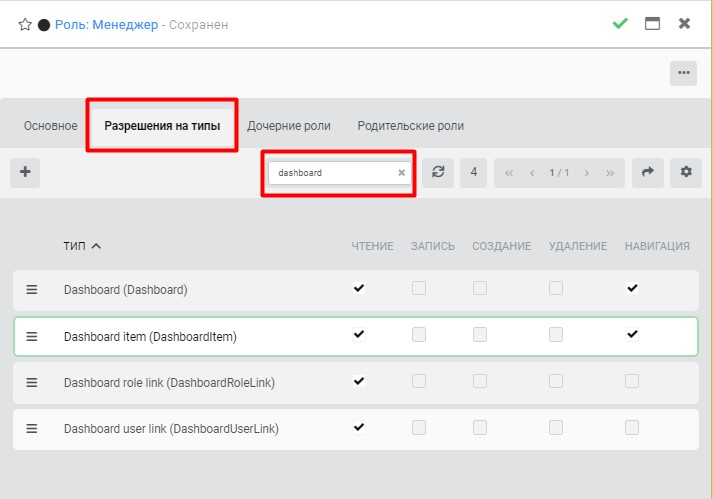713x499 pixels.
Task: Click the 1 / 1 page indicator
Action: [x=559, y=173]
